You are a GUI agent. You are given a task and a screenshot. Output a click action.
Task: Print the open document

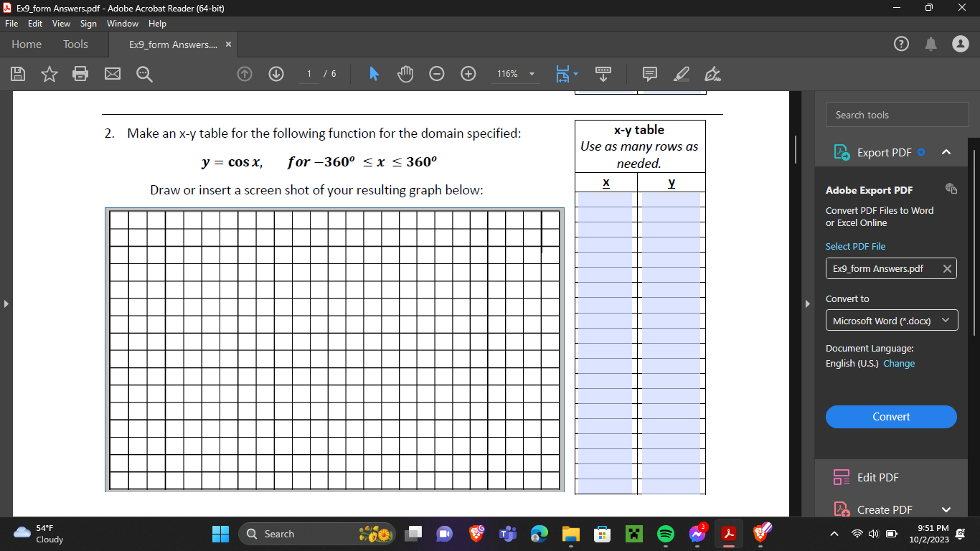(x=80, y=74)
